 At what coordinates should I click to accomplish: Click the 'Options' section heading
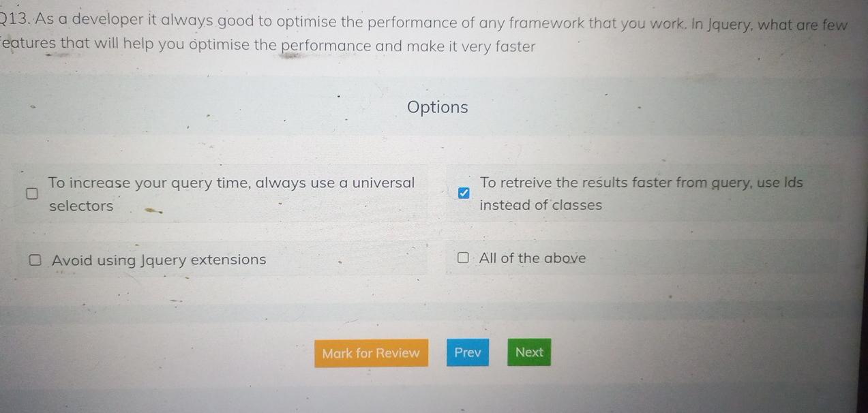[437, 107]
